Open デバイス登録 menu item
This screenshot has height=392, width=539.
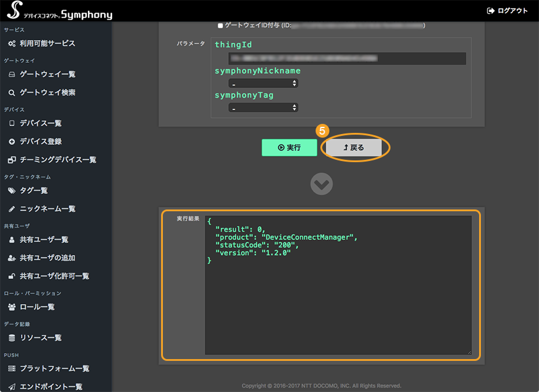(x=41, y=141)
